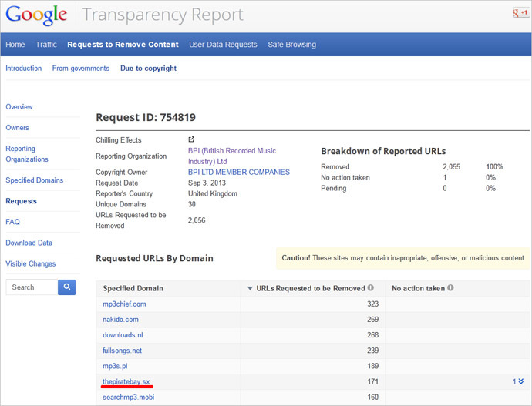This screenshot has height=406, width=532.
Task: Switch to Safe Browsing tab
Action: point(291,45)
